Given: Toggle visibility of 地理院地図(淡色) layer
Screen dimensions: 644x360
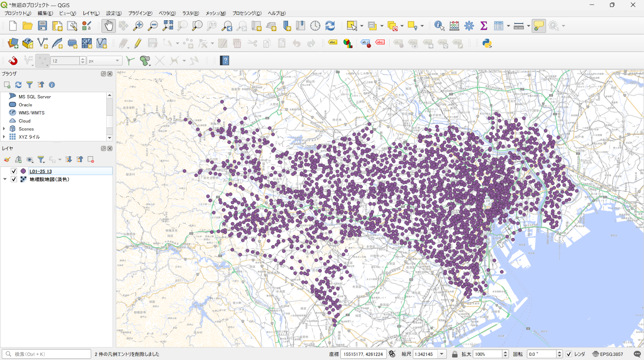Looking at the screenshot, I should (14, 179).
